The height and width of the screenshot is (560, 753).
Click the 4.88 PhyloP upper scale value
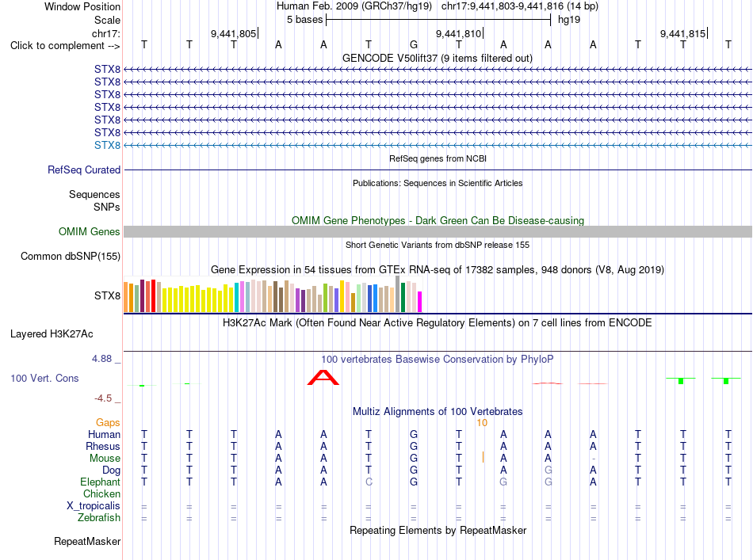tap(101, 359)
